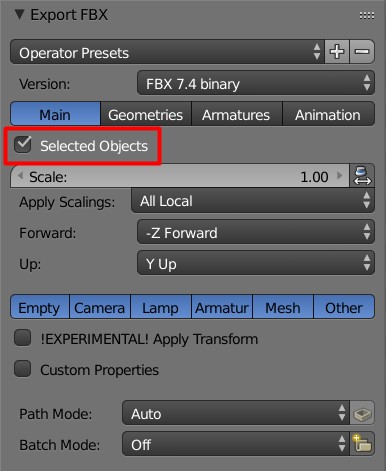Click the Scale field increase arrow

coord(340,175)
